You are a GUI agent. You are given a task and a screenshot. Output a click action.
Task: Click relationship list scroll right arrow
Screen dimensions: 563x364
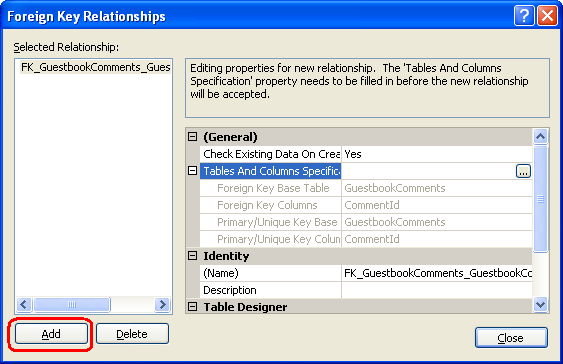coord(162,305)
